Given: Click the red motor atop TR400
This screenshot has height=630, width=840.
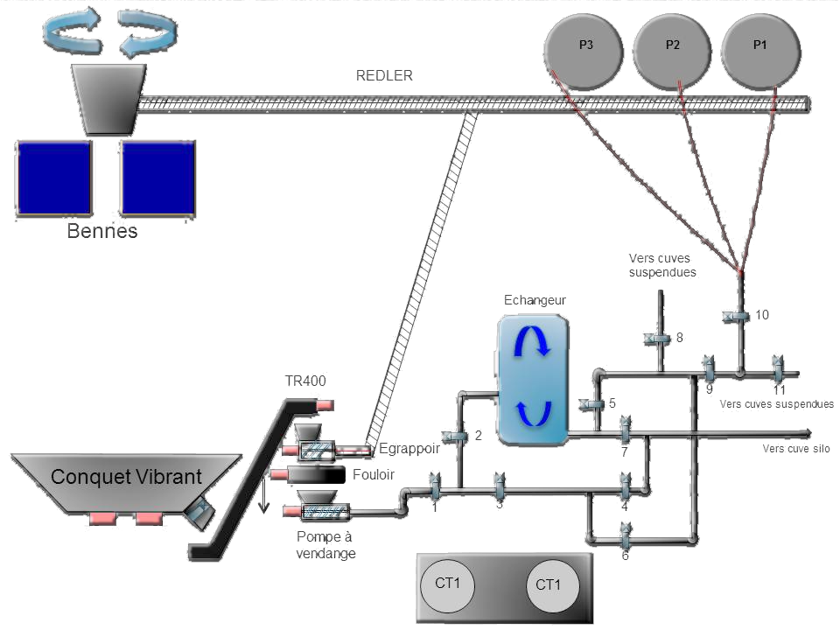Looking at the screenshot, I should (x=325, y=405).
